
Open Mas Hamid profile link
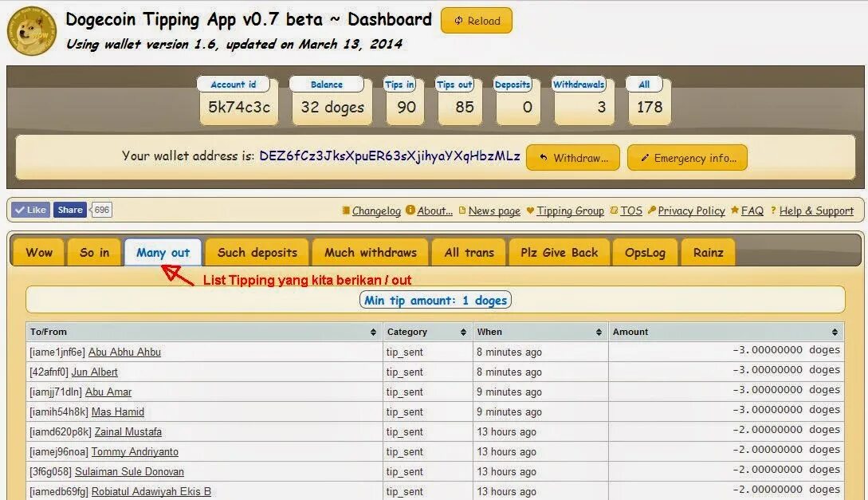(x=118, y=412)
